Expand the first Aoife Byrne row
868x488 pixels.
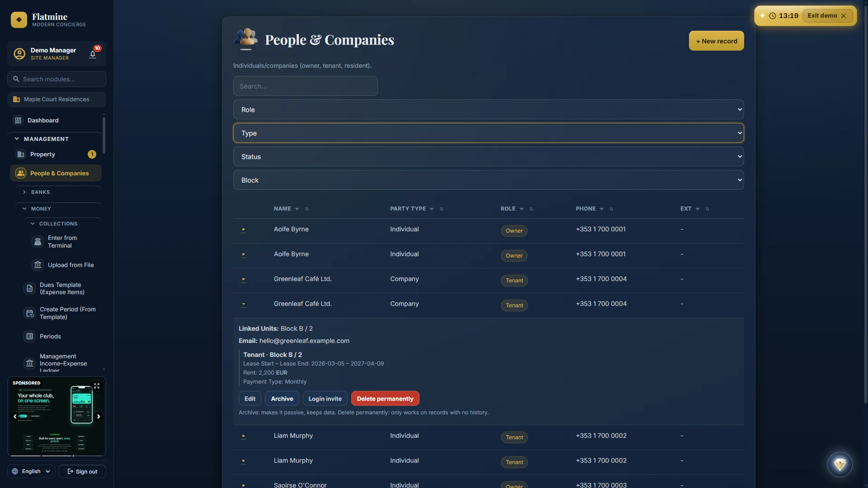(x=244, y=230)
